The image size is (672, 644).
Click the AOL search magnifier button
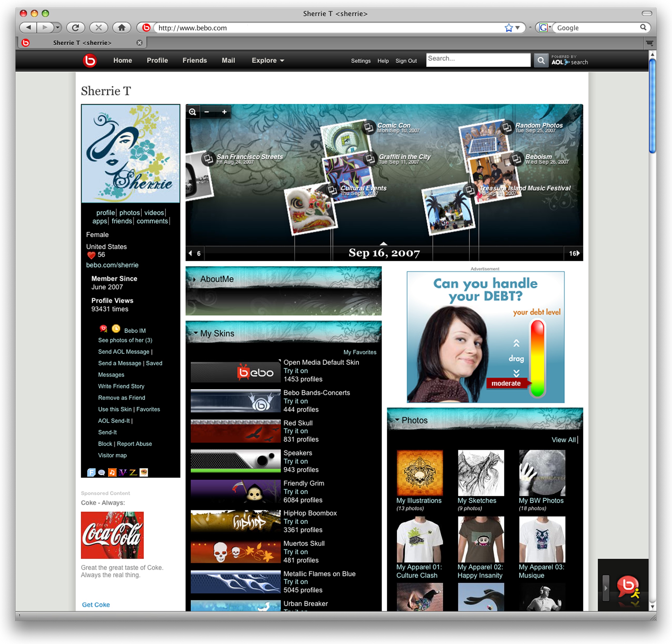coord(541,60)
